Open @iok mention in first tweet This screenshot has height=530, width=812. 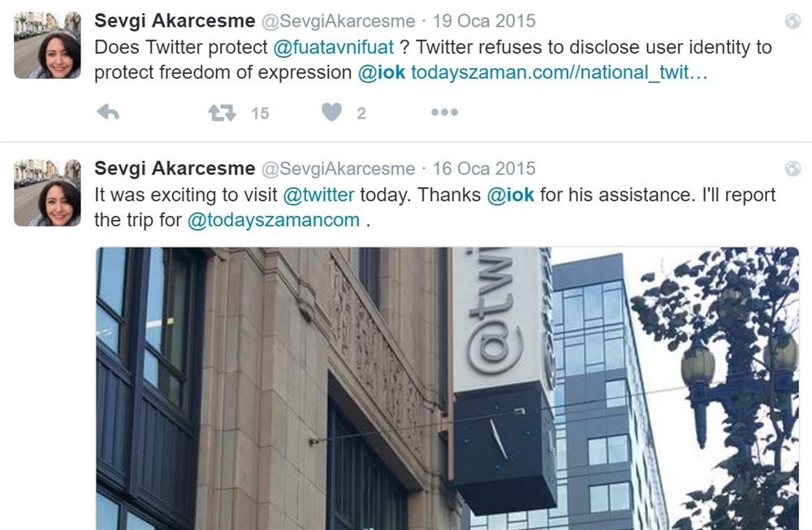[x=382, y=72]
